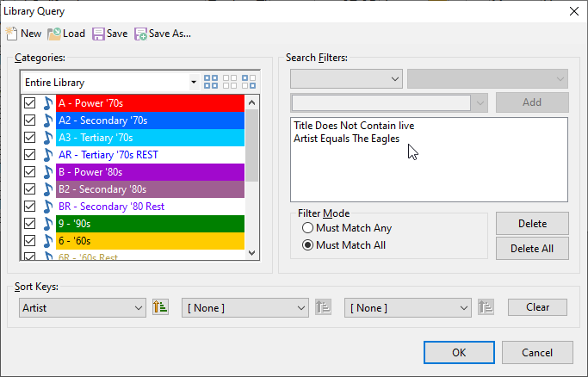The image size is (588, 377).
Task: Select 'Title Does Not Contain live' filter
Action: 353,126
